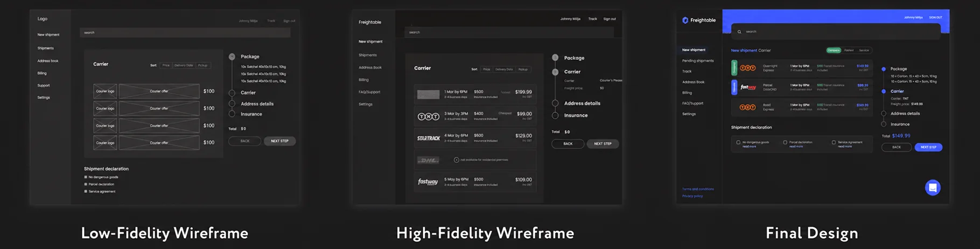Open Pending shipments in Final Design sidebar
Viewport: 980px width, 249px height.
(698, 61)
